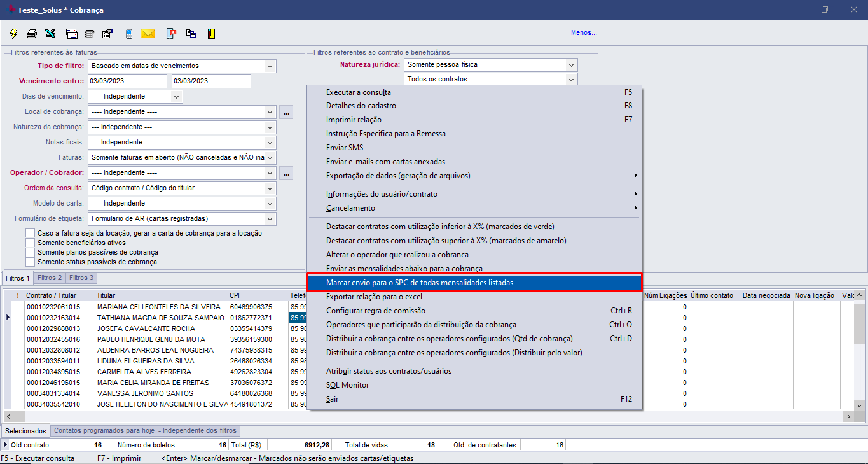Click the yellow envelope e-mail icon

point(148,34)
